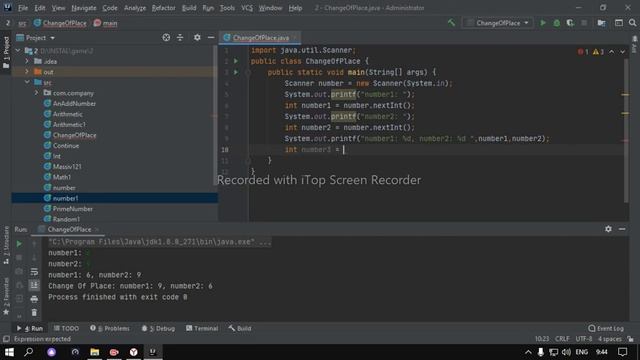Select ChangeOfPlace class in project tree

coord(74,135)
